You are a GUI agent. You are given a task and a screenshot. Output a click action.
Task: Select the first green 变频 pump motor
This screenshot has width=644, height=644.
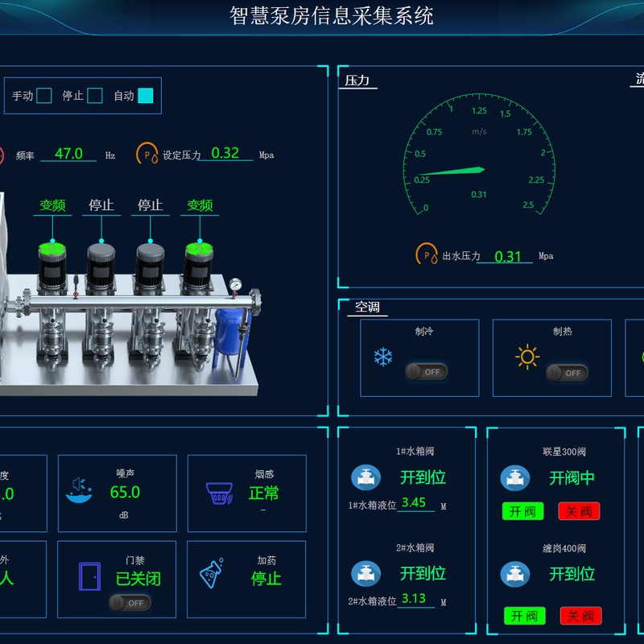pos(52,266)
